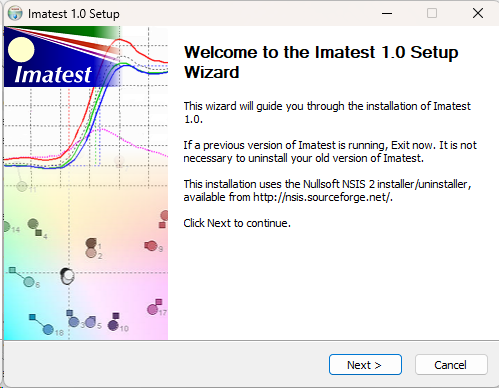Click the peak of the red curve

pyautogui.click(x=118, y=40)
